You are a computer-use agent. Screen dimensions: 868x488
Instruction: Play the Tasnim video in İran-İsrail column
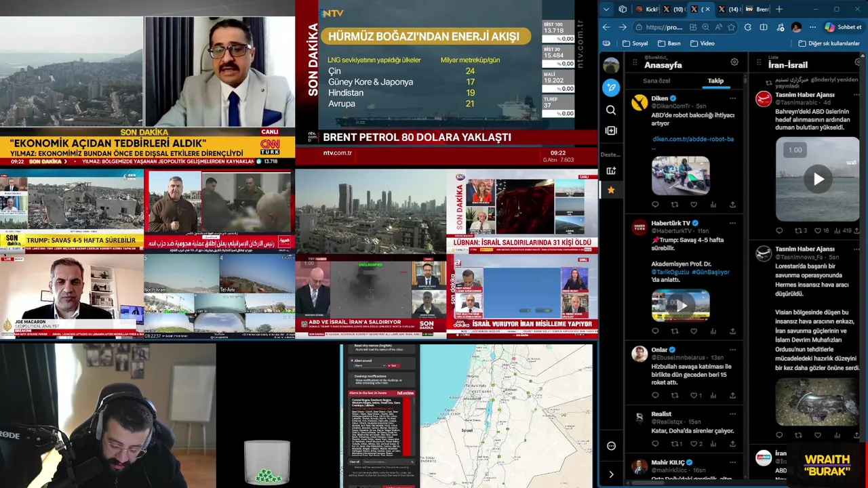[818, 180]
